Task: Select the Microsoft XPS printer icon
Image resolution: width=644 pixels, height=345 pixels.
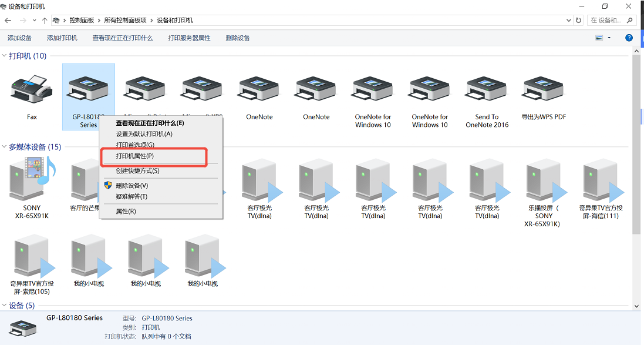Action: point(202,90)
